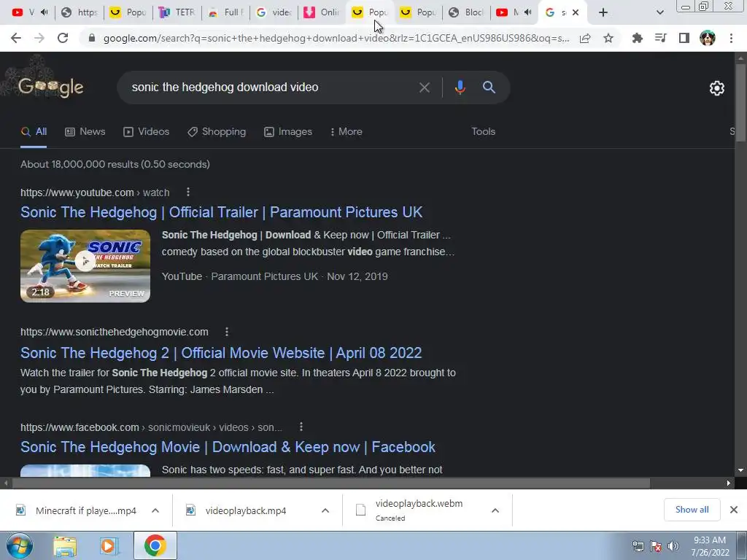Switch to the Onli tab
The height and width of the screenshot is (560, 747).
click(x=322, y=12)
